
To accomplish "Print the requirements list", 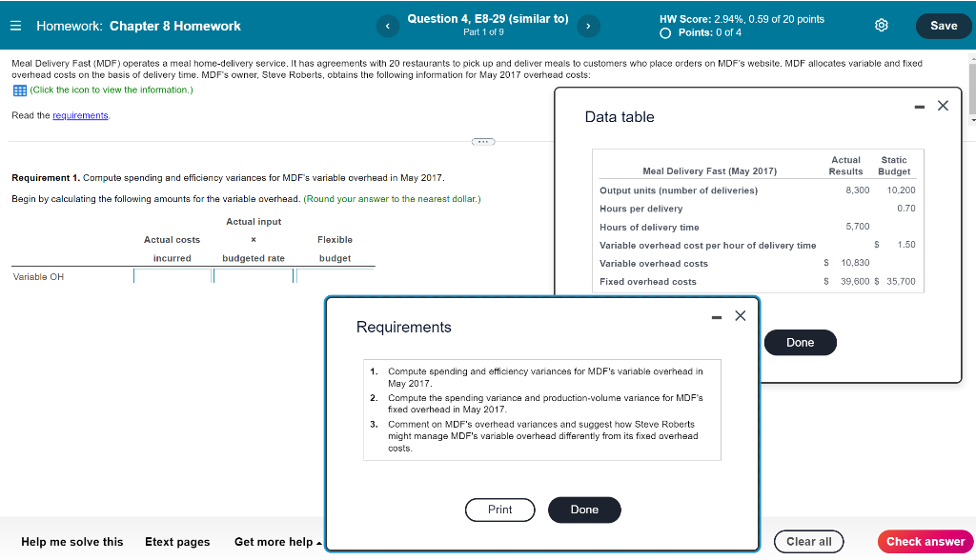I will (499, 510).
